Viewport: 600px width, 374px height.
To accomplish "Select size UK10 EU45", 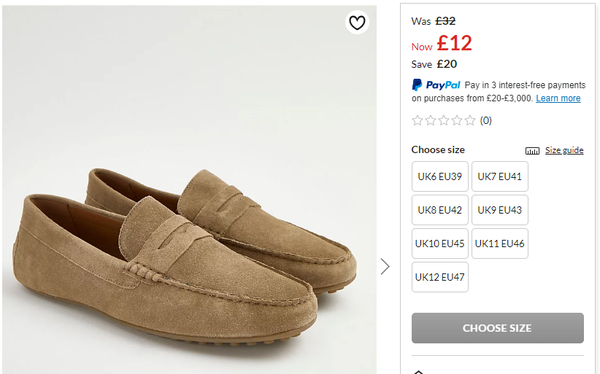I will [x=440, y=243].
